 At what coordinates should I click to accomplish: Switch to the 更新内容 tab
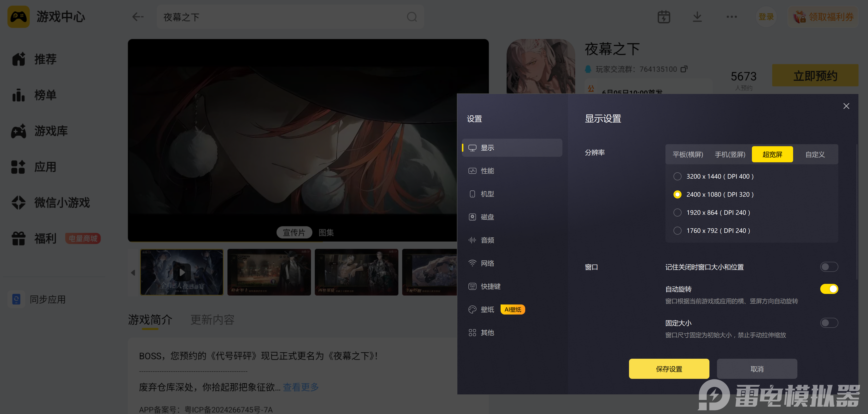tap(212, 320)
